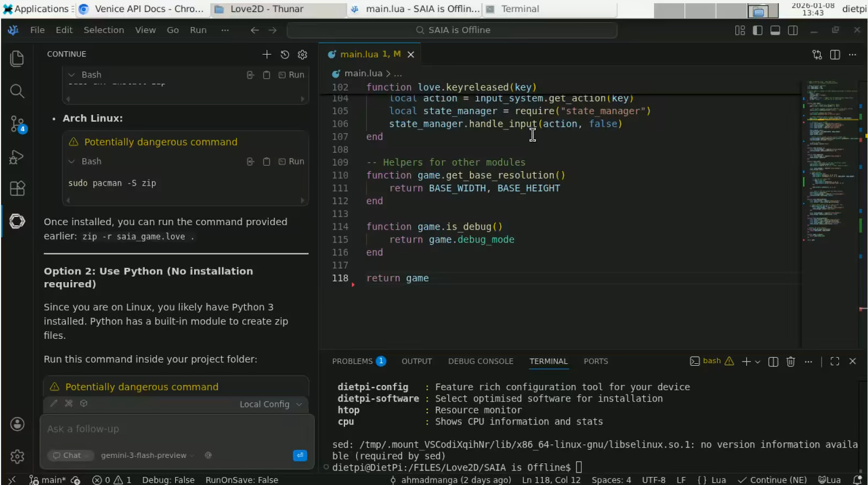Toggle the primary side bar visibility
The image size is (868, 485).
pos(757,30)
